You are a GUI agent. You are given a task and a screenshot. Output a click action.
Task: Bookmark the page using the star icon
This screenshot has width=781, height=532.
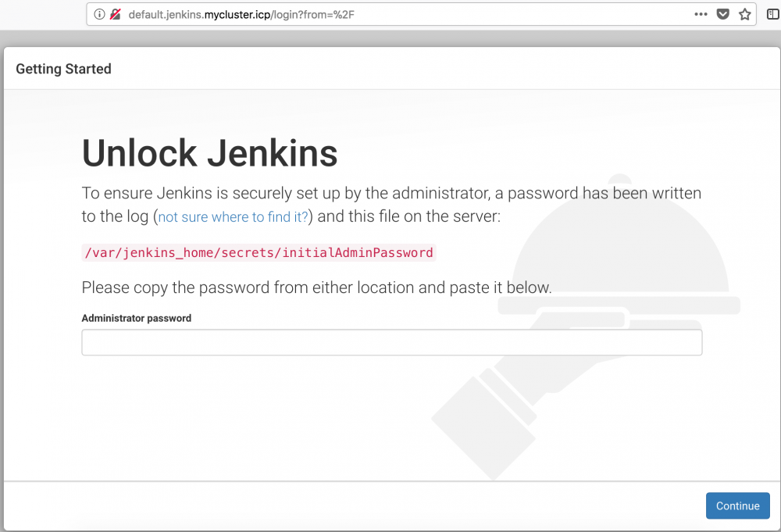pyautogui.click(x=744, y=14)
